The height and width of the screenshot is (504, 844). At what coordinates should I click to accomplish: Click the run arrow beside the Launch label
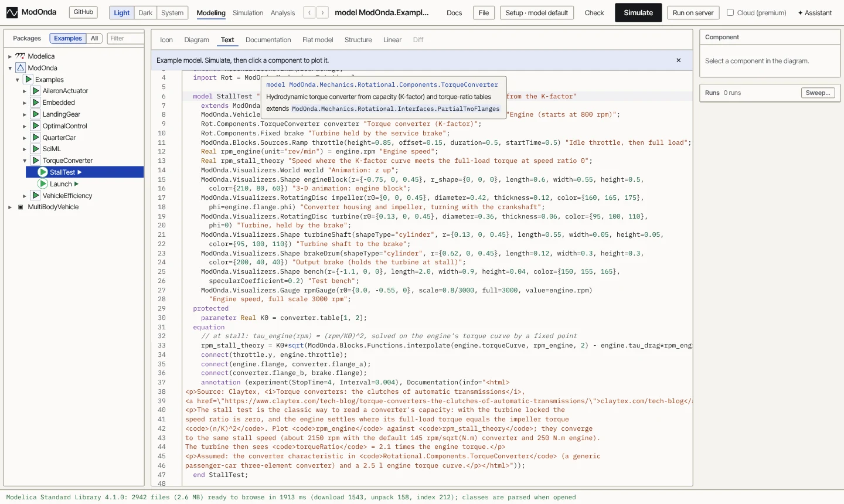click(x=76, y=184)
